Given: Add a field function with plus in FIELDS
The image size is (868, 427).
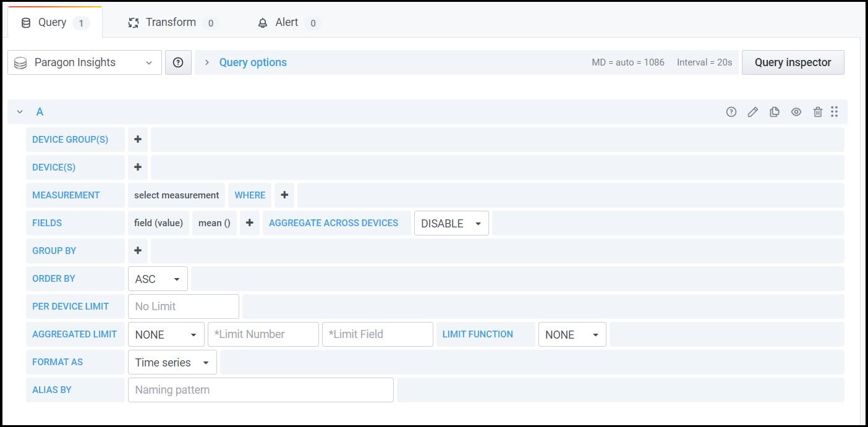Looking at the screenshot, I should [x=250, y=223].
